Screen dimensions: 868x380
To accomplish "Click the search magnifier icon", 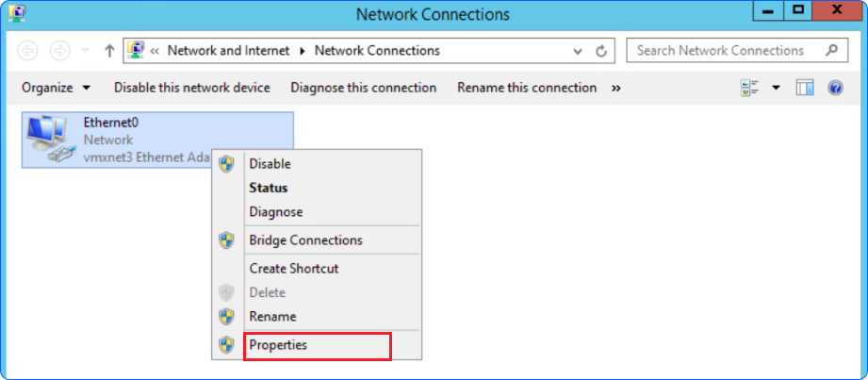I will [830, 51].
